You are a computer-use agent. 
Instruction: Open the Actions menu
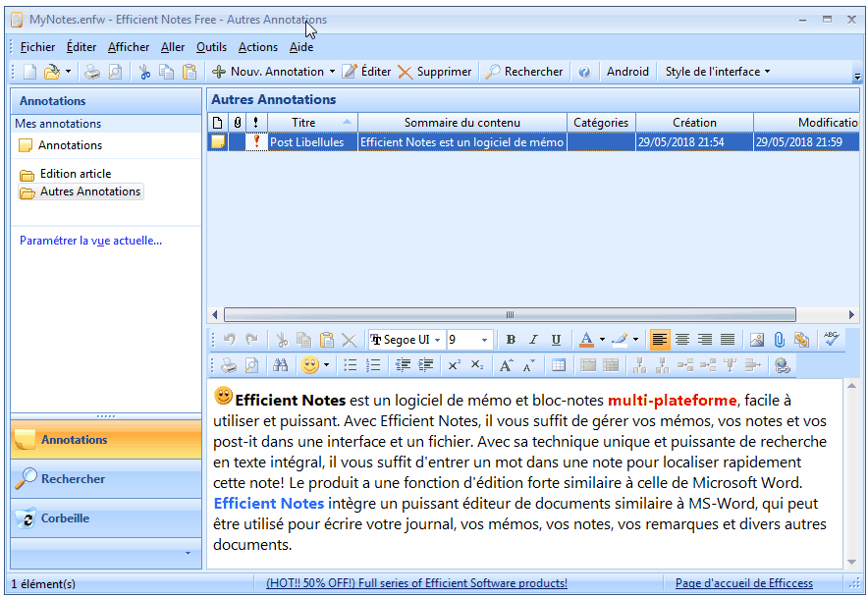point(258,47)
